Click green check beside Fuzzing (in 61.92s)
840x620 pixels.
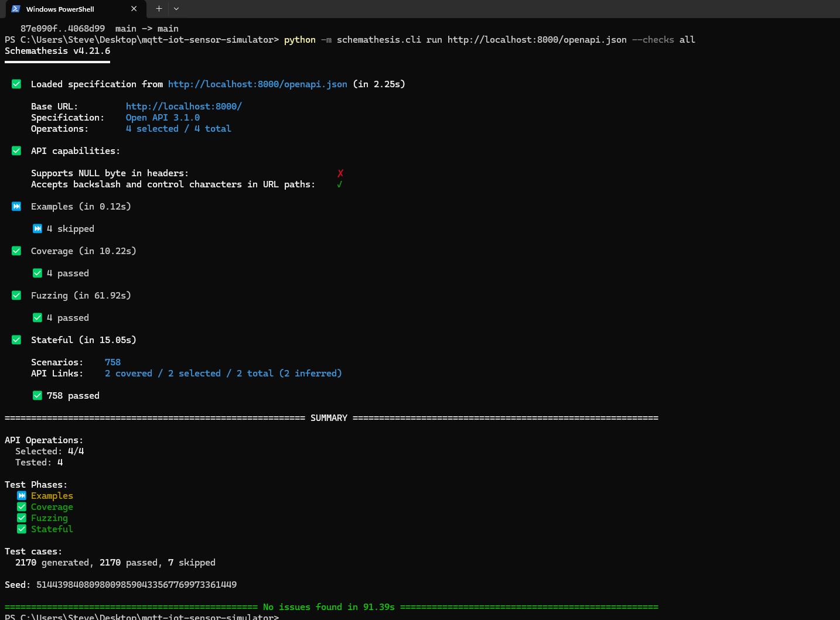point(16,296)
